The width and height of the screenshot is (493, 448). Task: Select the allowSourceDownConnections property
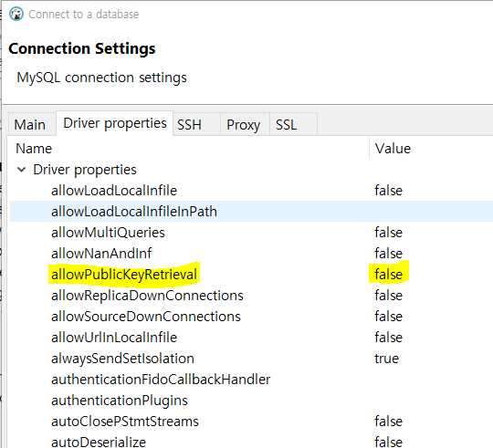[x=146, y=317]
